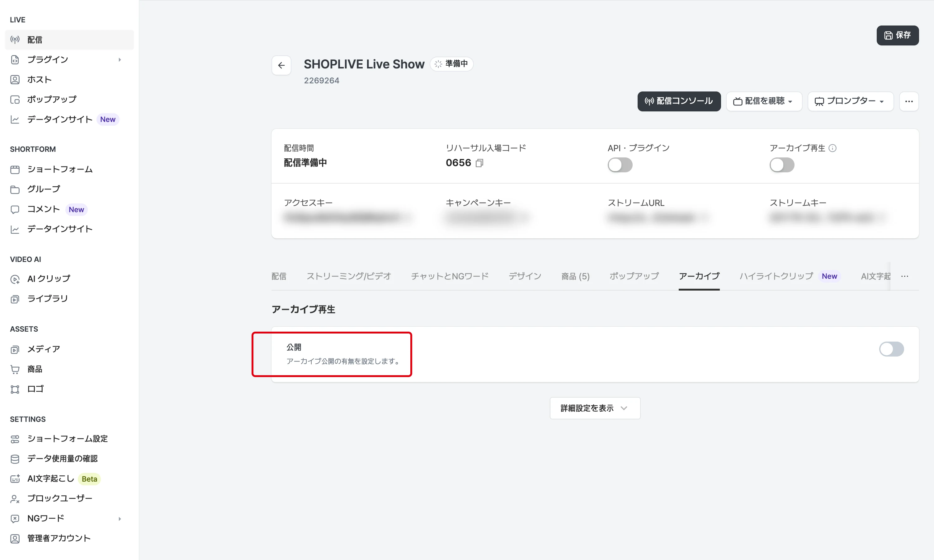Show the アーカイブ再生 info tooltip icon
The image size is (934, 560).
click(833, 148)
